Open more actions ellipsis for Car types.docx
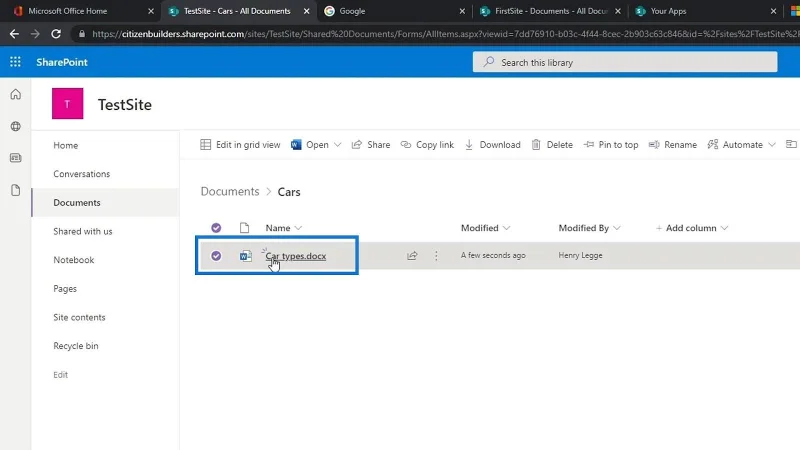The height and width of the screenshot is (450, 800). [436, 255]
